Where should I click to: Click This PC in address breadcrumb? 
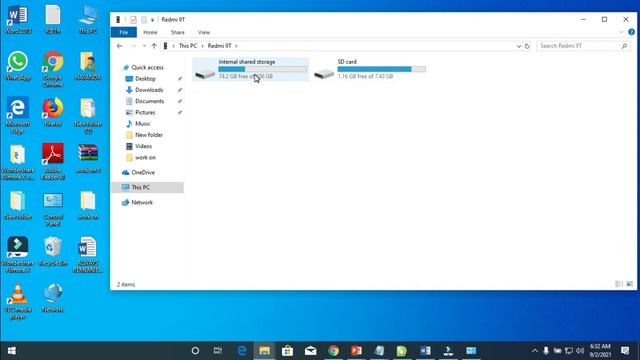pos(188,46)
